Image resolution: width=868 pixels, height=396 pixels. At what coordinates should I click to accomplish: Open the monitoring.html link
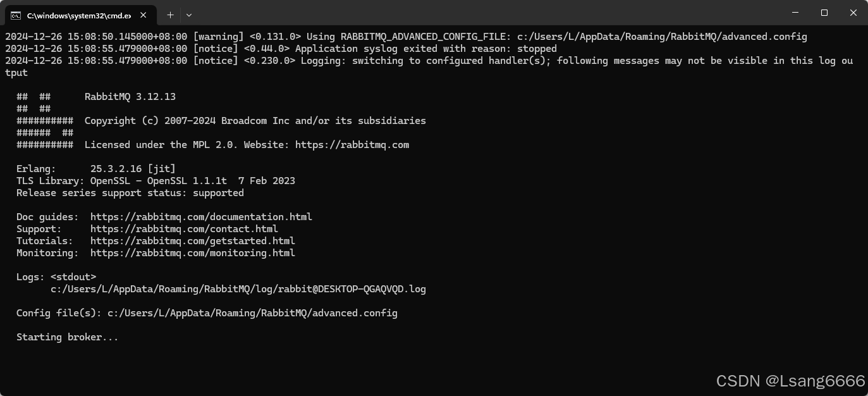(193, 252)
